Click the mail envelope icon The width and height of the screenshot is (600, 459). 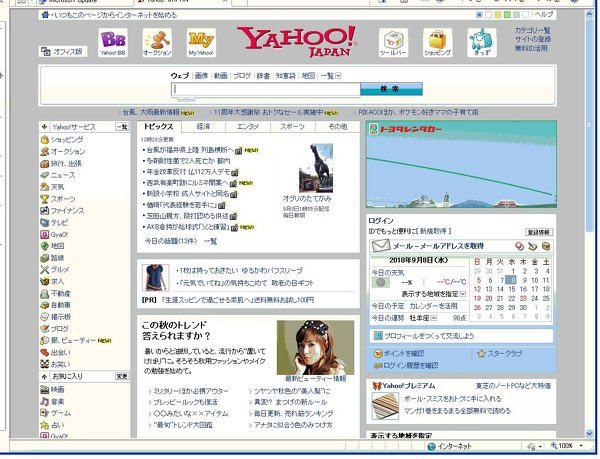tap(381, 246)
